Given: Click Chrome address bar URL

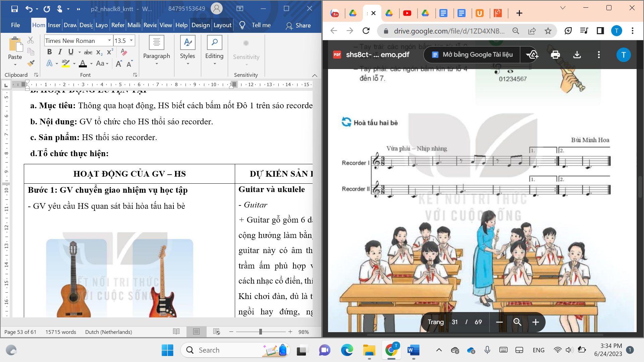Looking at the screenshot, I should tap(449, 31).
